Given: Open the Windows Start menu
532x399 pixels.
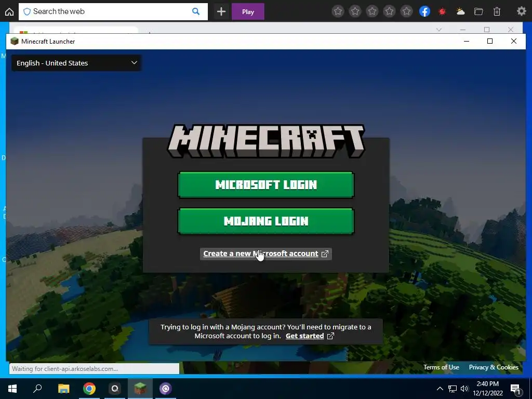Looking at the screenshot, I should coord(12,389).
